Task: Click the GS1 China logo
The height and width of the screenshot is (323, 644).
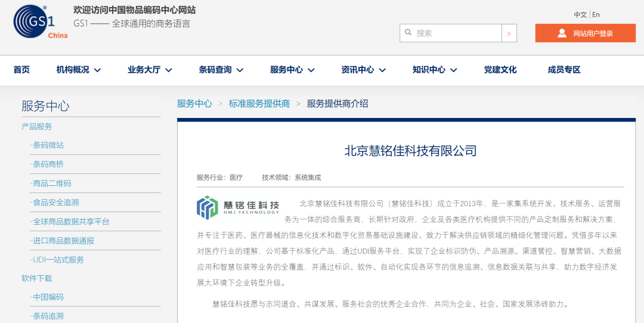Action: tap(41, 22)
